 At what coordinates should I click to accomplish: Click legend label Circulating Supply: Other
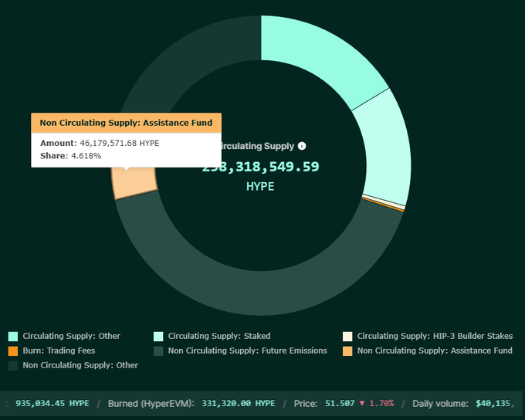click(71, 336)
